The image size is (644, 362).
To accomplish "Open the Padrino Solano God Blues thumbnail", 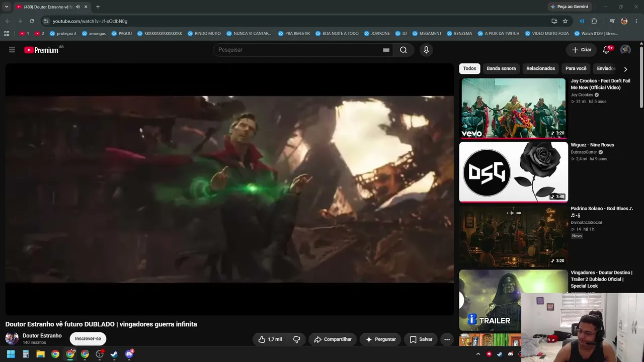I will [513, 236].
